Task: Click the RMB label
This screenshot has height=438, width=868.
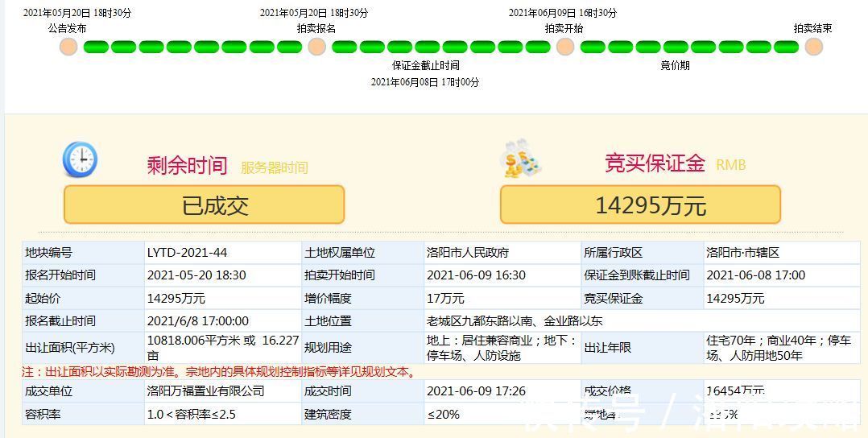Action: coord(731,165)
